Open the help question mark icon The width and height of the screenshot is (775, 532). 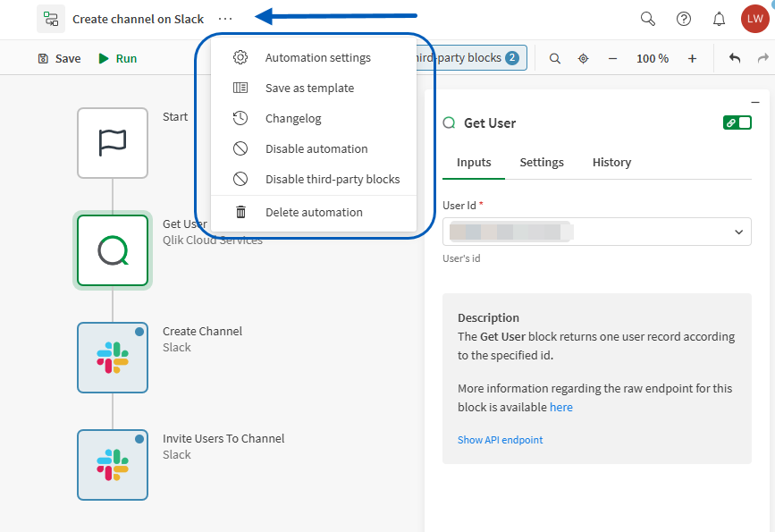pyautogui.click(x=684, y=19)
